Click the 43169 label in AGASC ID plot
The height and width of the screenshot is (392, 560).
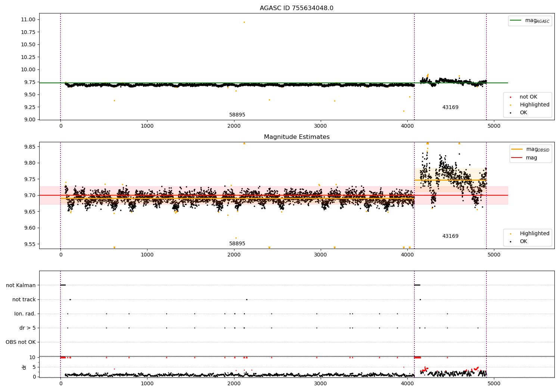tap(450, 108)
